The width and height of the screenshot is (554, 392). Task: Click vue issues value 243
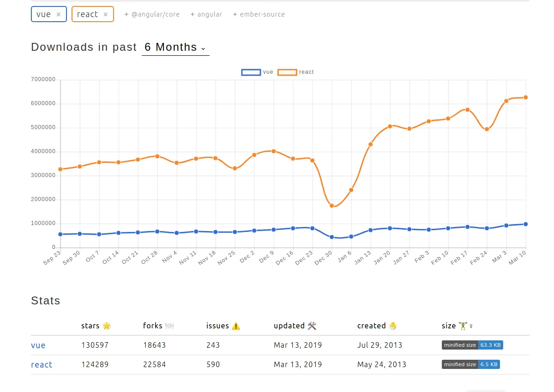pyautogui.click(x=213, y=345)
